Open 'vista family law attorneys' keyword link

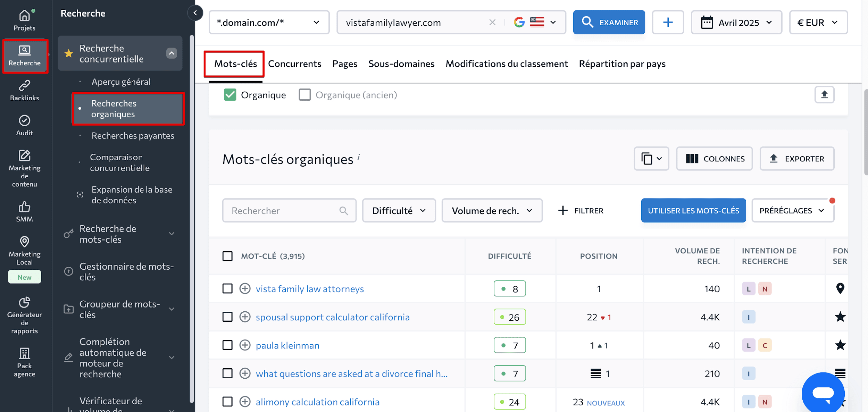tap(310, 289)
